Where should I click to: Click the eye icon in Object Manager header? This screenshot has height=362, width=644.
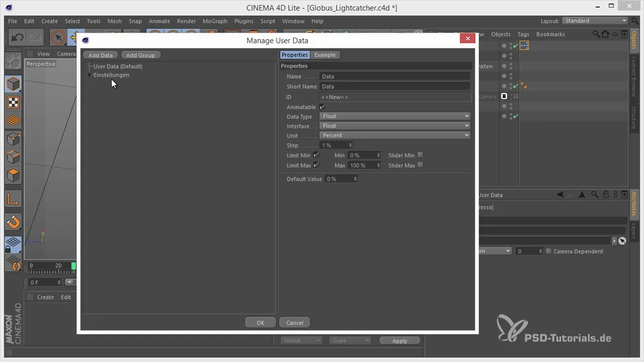point(615,34)
